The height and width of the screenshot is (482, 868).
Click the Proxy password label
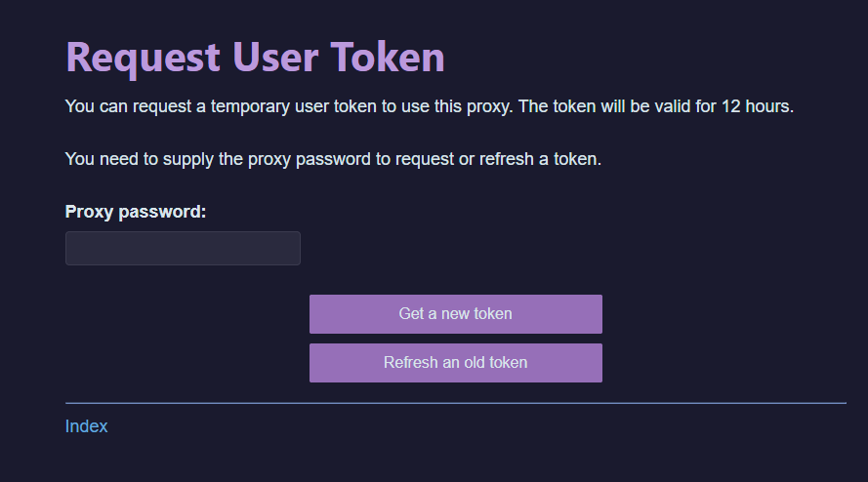tap(136, 212)
